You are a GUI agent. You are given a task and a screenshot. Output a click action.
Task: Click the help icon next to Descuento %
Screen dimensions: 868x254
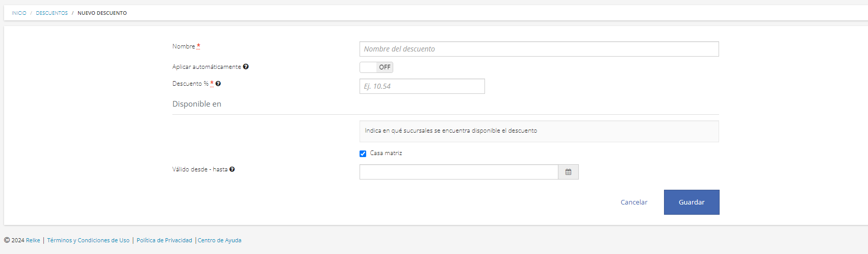(x=218, y=84)
